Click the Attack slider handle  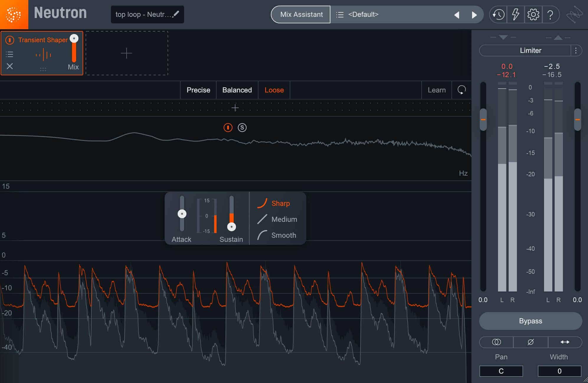pos(182,214)
